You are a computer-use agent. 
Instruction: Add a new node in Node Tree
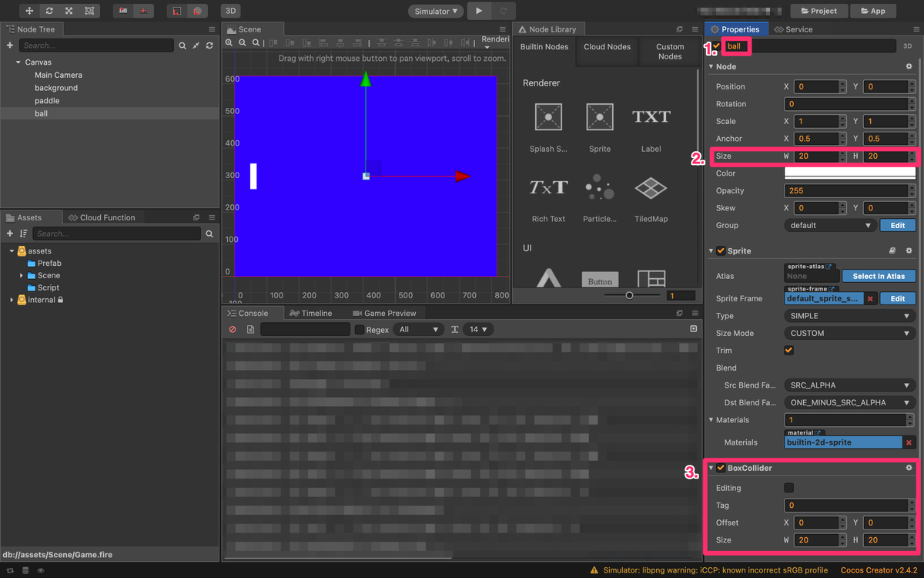[x=10, y=45]
